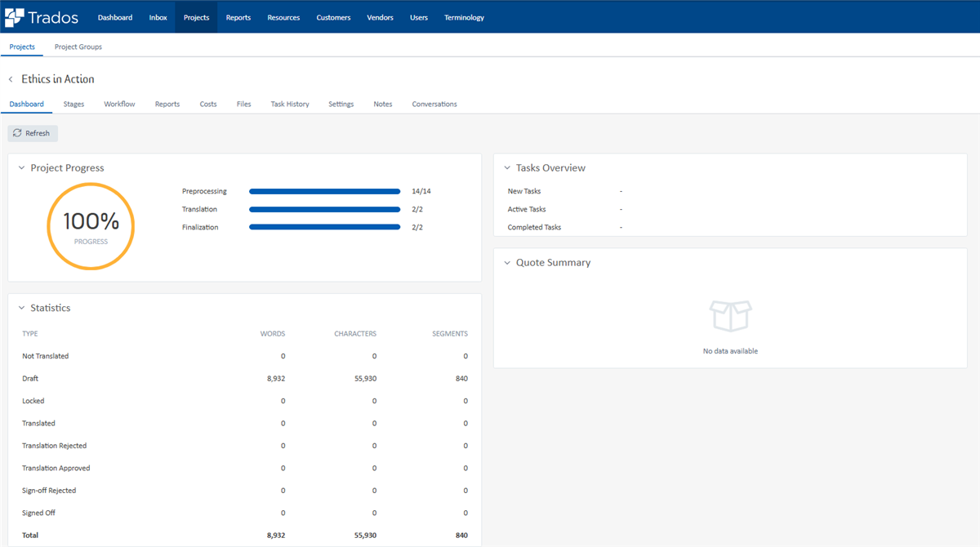Click the Translation progress bar
Screen dimensions: 980x547
[324, 209]
